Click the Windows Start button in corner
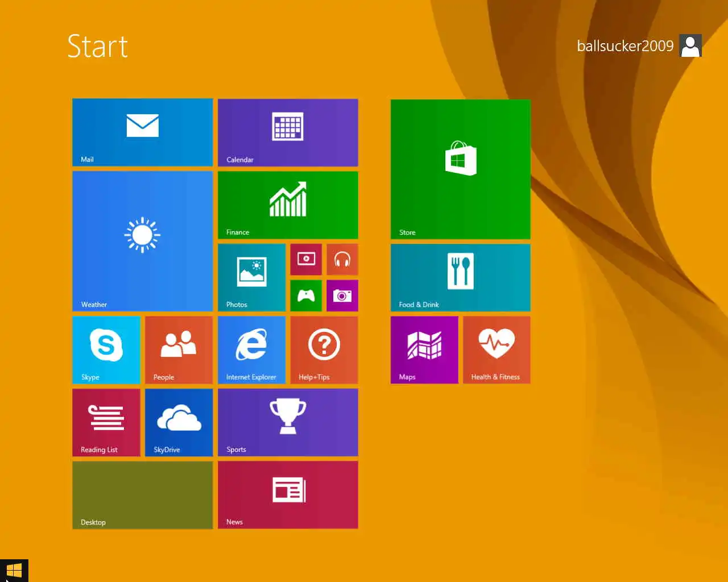 pyautogui.click(x=14, y=571)
